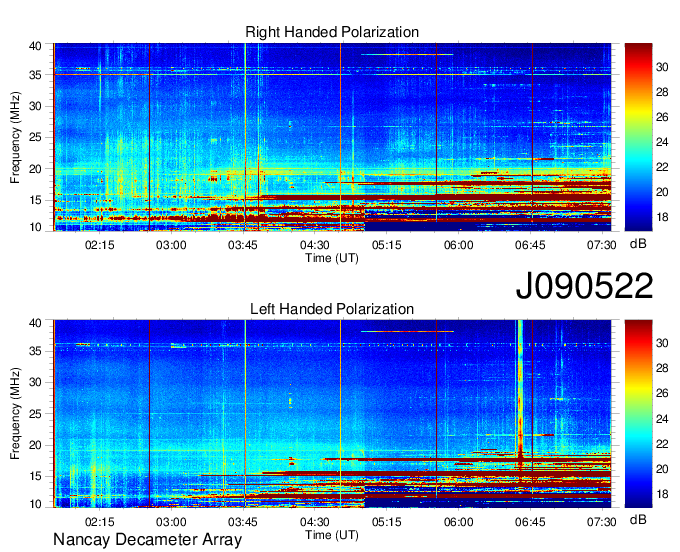Click the 40 MHz frequency tick of Right Handed plot
Screen dimensions: 680x552
[35, 46]
